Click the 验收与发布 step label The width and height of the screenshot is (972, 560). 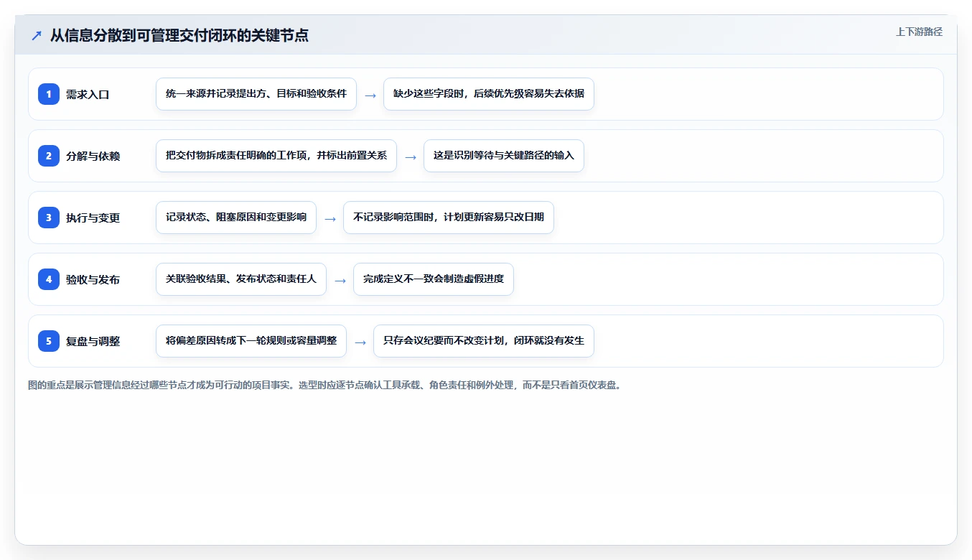(93, 279)
